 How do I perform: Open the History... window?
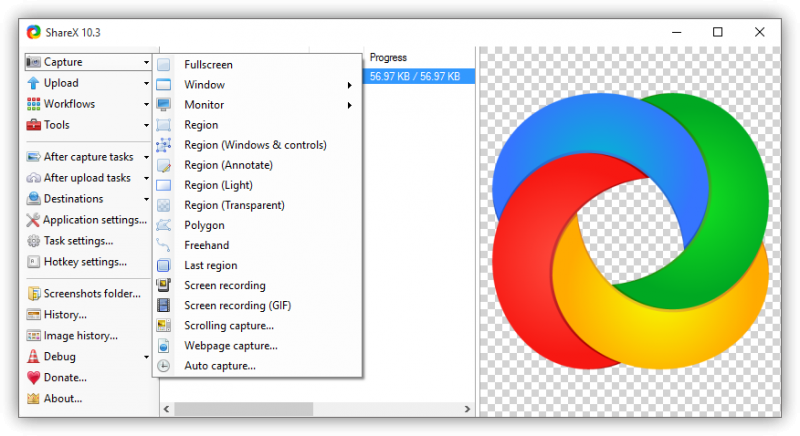click(57, 315)
